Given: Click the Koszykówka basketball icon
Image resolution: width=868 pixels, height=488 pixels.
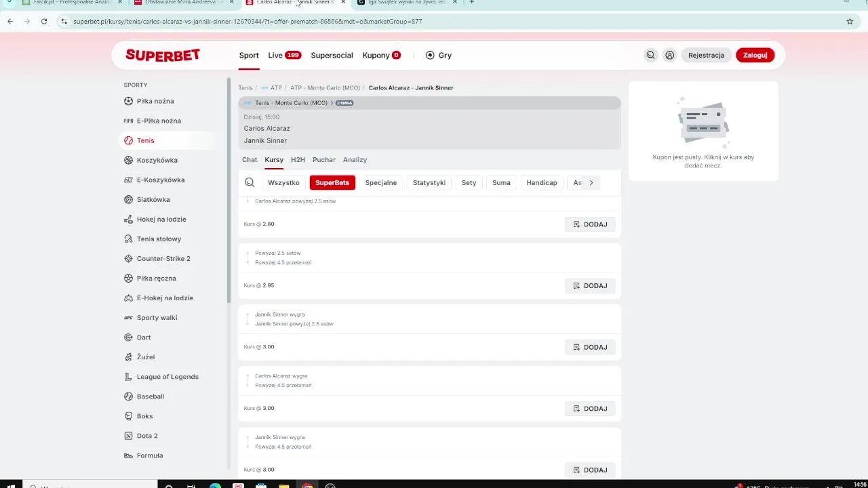Looking at the screenshot, I should 128,160.
